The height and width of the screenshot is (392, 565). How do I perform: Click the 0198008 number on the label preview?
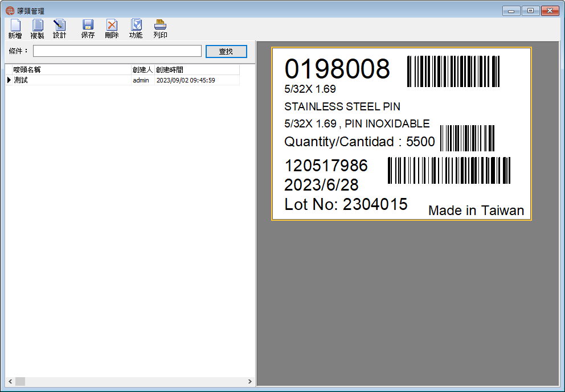[337, 68]
